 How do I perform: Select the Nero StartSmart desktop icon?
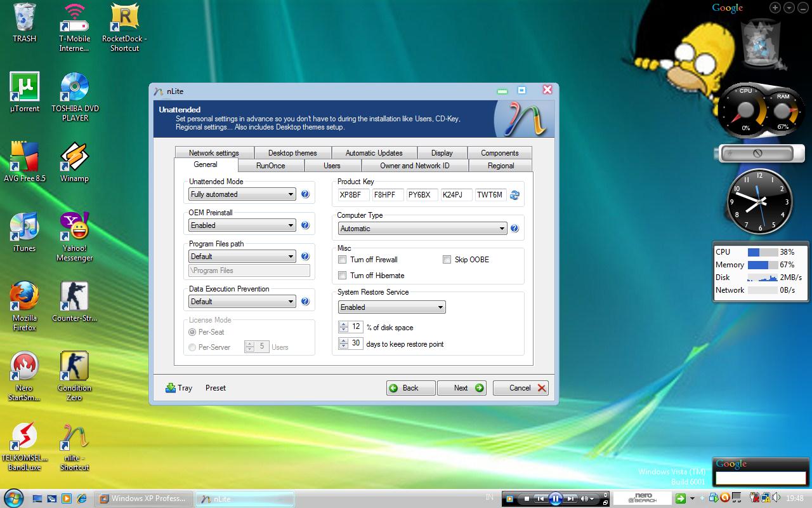click(x=25, y=377)
